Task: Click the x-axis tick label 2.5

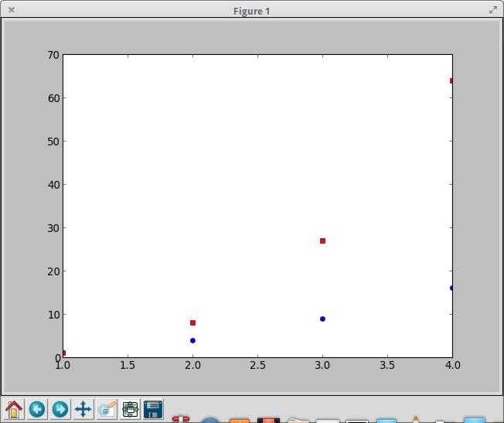Action: 257,365
